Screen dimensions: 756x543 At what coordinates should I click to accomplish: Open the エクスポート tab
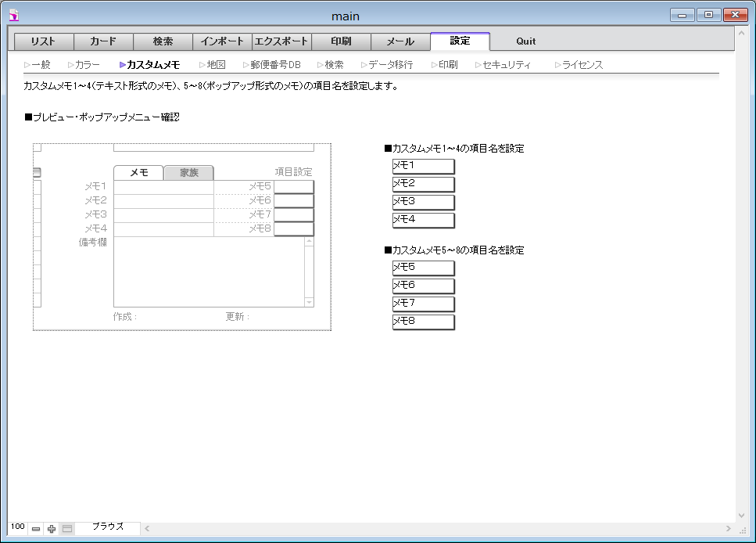point(281,41)
